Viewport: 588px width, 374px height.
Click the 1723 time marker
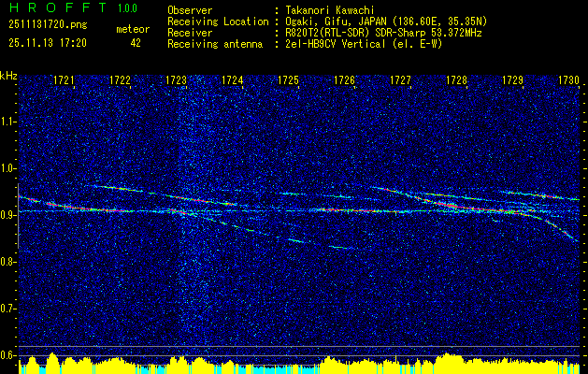point(177,79)
